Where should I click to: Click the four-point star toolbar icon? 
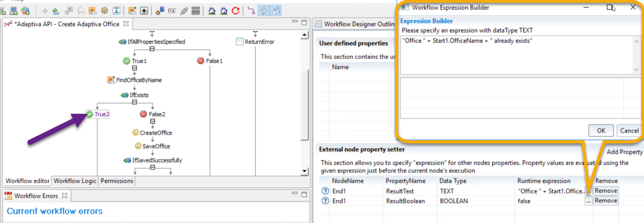(45, 10)
